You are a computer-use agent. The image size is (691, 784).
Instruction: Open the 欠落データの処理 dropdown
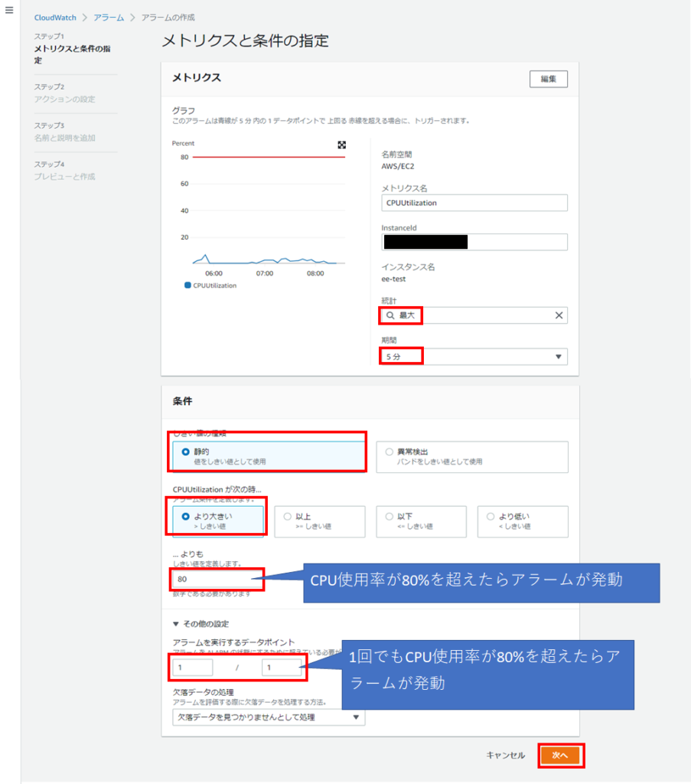[x=269, y=717]
